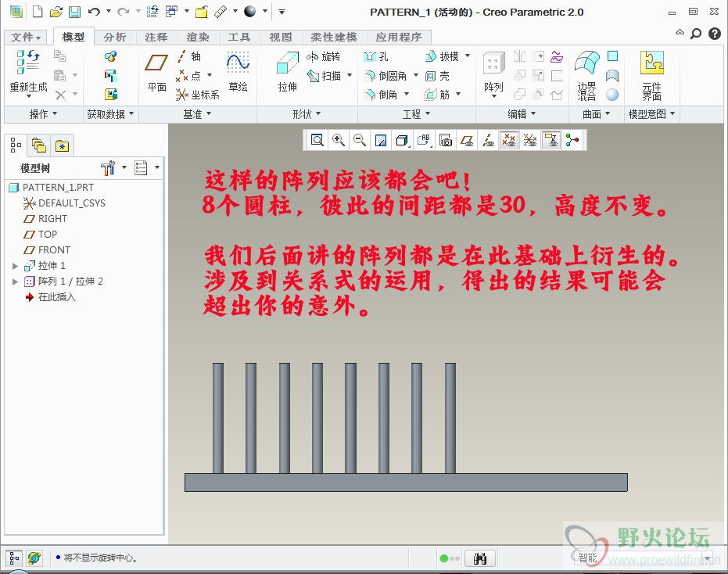Open model tree settings dropdown arrow
The image size is (728, 574).
coord(124,167)
